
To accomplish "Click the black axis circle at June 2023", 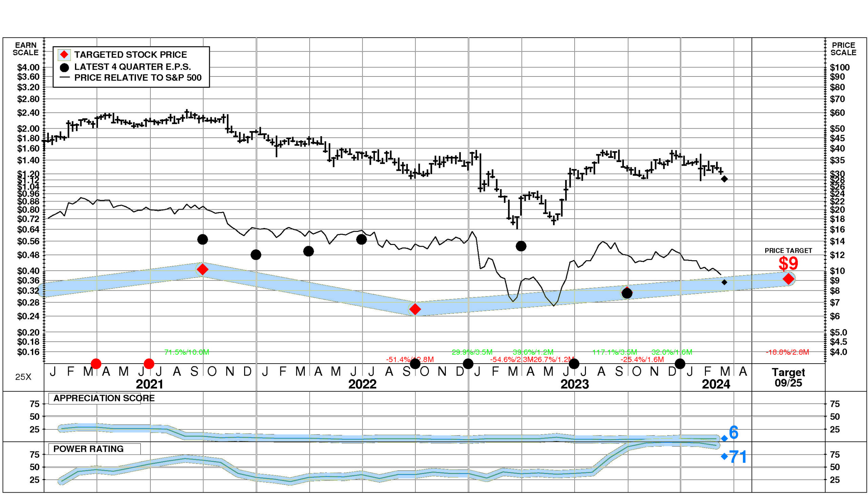I will pos(574,364).
